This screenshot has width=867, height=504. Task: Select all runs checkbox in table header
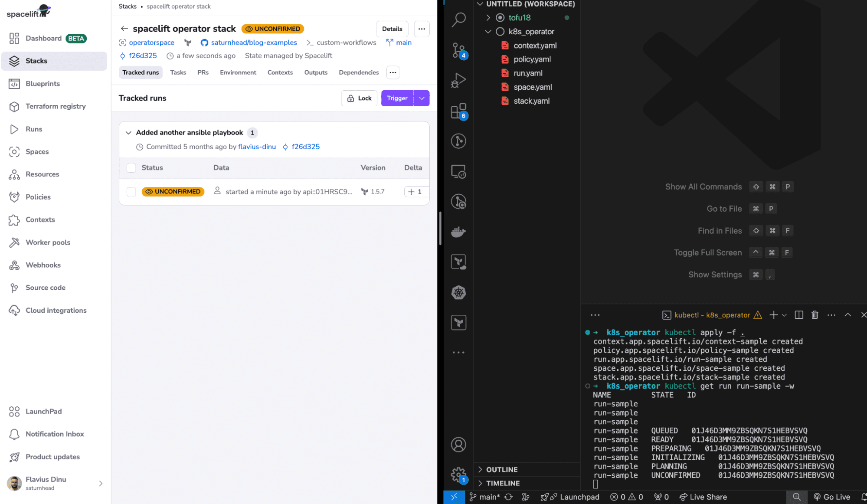coord(131,168)
